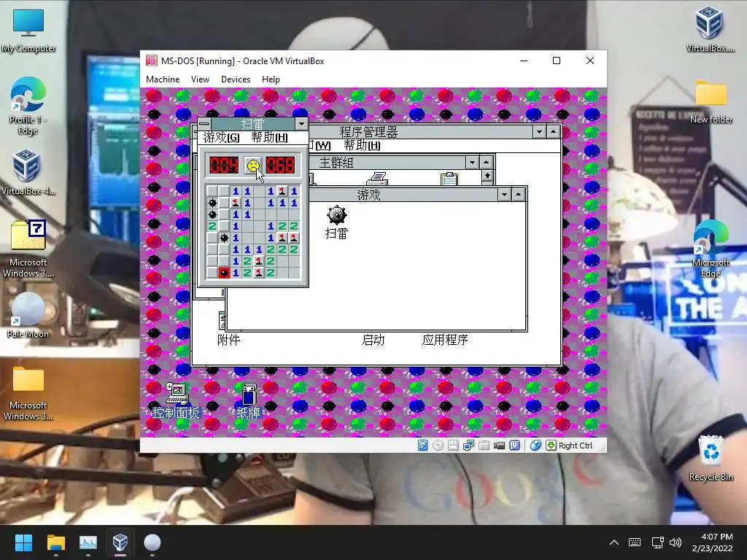Open New folder on desktop
747x560 pixels.
711,101
